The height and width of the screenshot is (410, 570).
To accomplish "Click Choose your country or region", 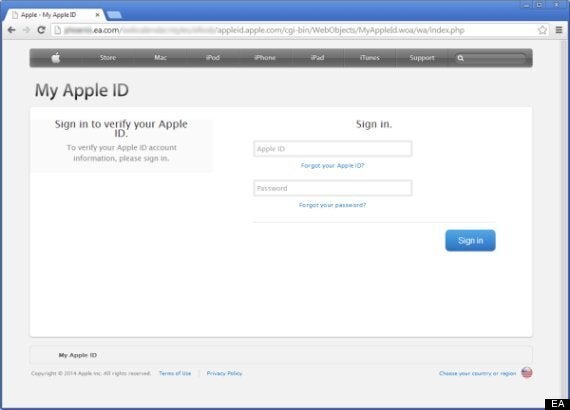I will tap(477, 373).
